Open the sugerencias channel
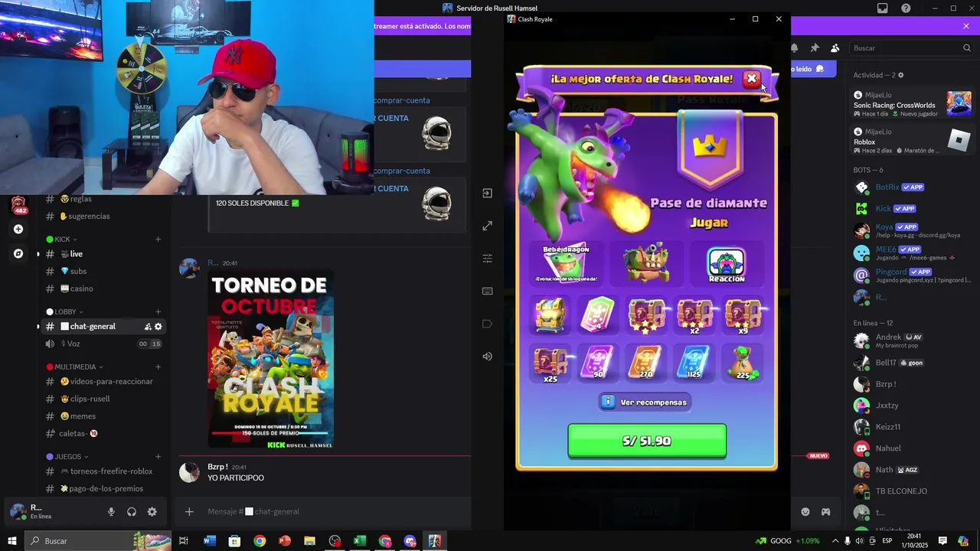Viewport: 980px width, 551px height. (x=103, y=216)
